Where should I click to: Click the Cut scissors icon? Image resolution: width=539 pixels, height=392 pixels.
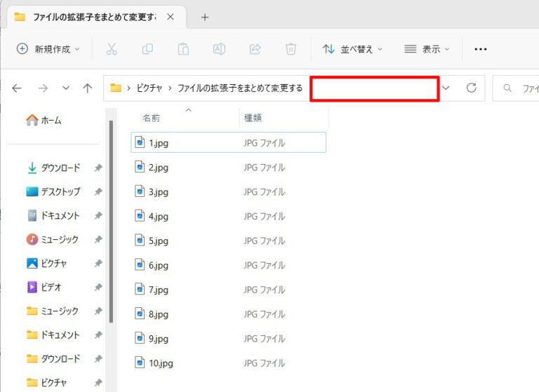[x=112, y=49]
